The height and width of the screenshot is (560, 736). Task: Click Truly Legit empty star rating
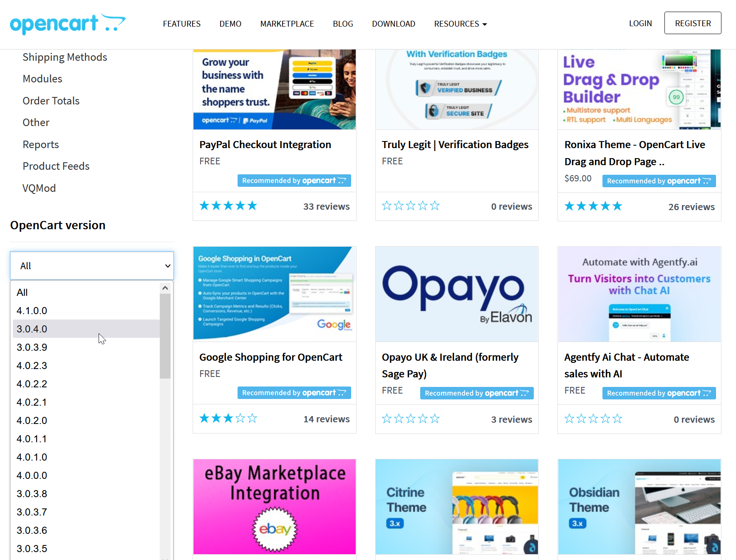pyautogui.click(x=411, y=206)
